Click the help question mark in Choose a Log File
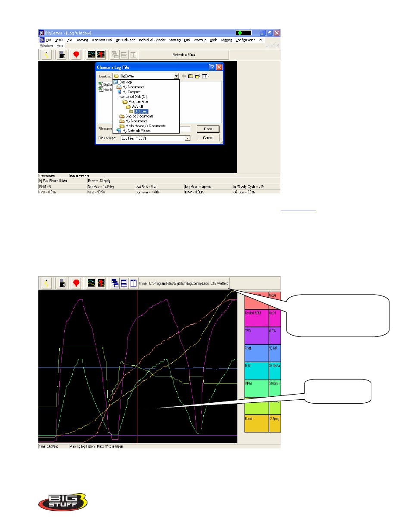 tap(212, 67)
